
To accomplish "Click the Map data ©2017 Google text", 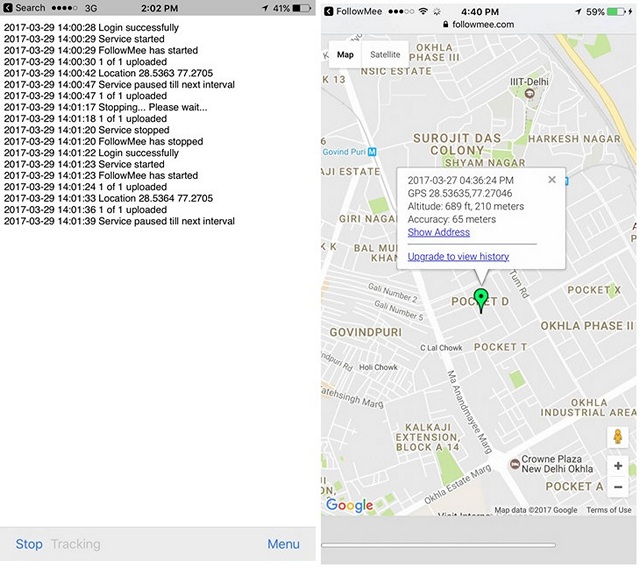I will coord(536,510).
